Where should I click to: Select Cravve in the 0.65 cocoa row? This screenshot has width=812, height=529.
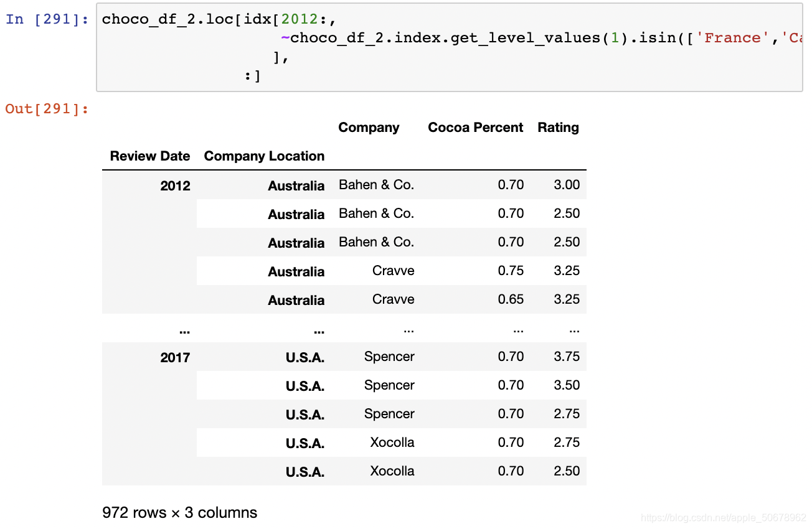pyautogui.click(x=393, y=299)
